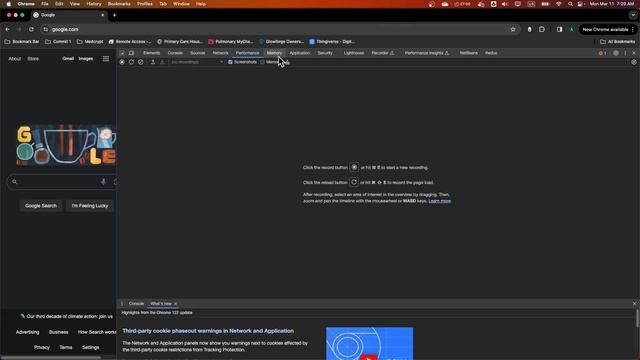640x360 pixels.
Task: Click the reload-and-record icon in Performance toolbar
Action: point(131,62)
